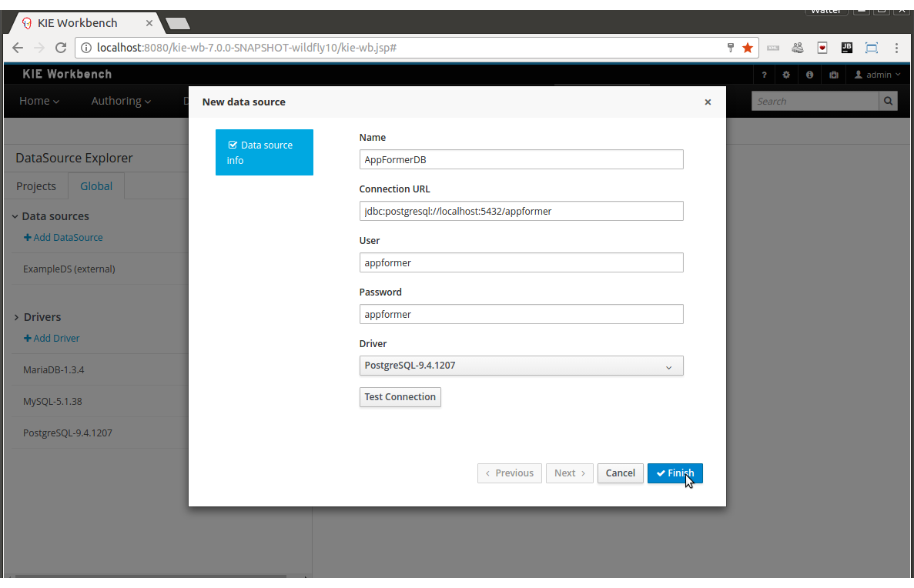Click Finish to create data source
The image size is (914, 588).
tap(675, 473)
